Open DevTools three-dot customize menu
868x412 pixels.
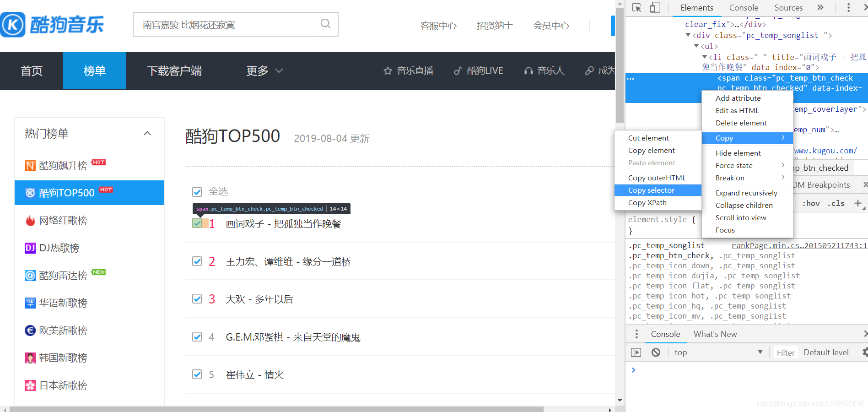coord(848,8)
